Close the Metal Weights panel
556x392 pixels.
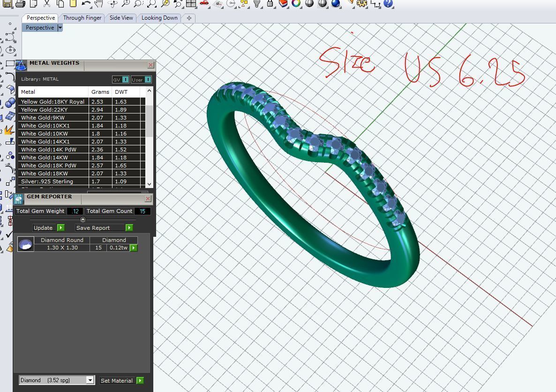pos(150,65)
